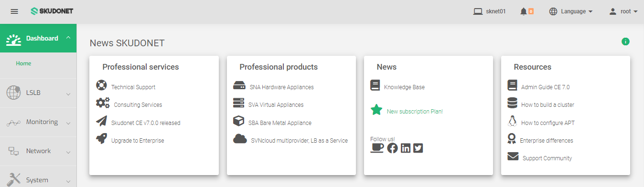Select Home in the sidebar

coord(24,63)
